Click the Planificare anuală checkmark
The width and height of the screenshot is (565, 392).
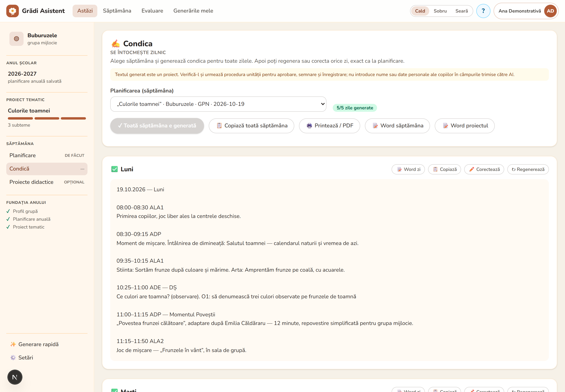[8, 219]
